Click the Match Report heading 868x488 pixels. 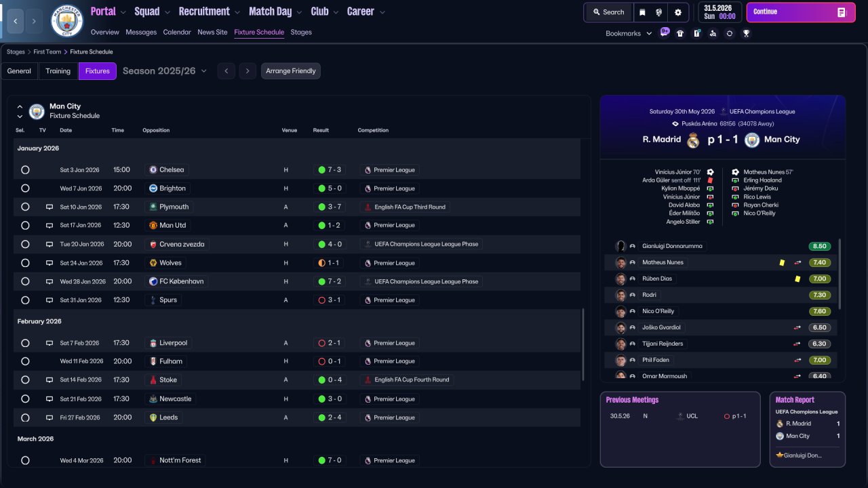795,400
